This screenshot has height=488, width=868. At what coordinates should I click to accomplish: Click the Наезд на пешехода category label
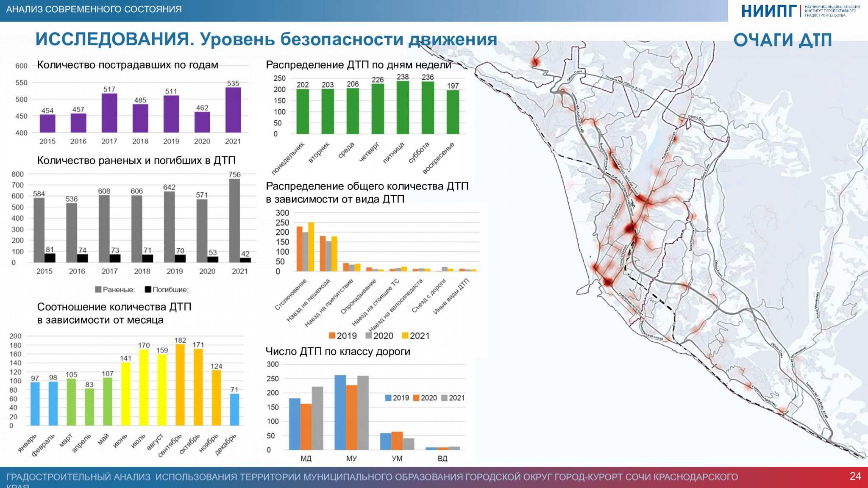(x=308, y=300)
